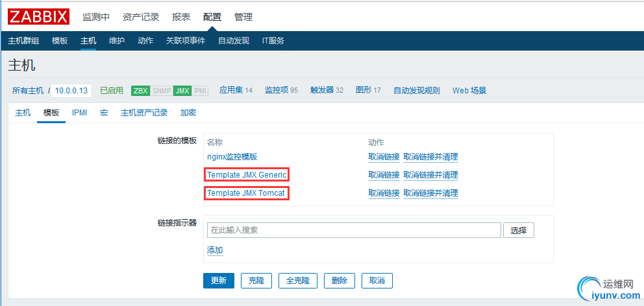Click the 链接的模板 field label
This screenshot has width=644, height=306.
(x=177, y=141)
